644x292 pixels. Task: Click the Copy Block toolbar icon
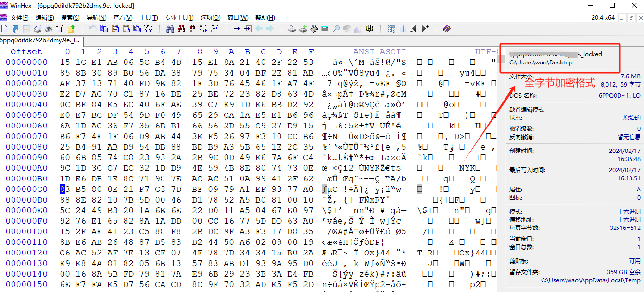(x=104, y=29)
